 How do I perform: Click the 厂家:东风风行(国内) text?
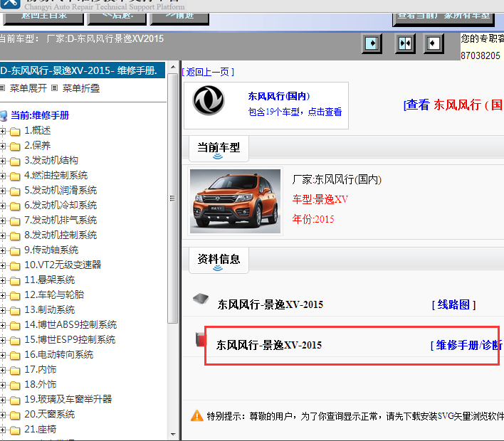click(x=337, y=179)
